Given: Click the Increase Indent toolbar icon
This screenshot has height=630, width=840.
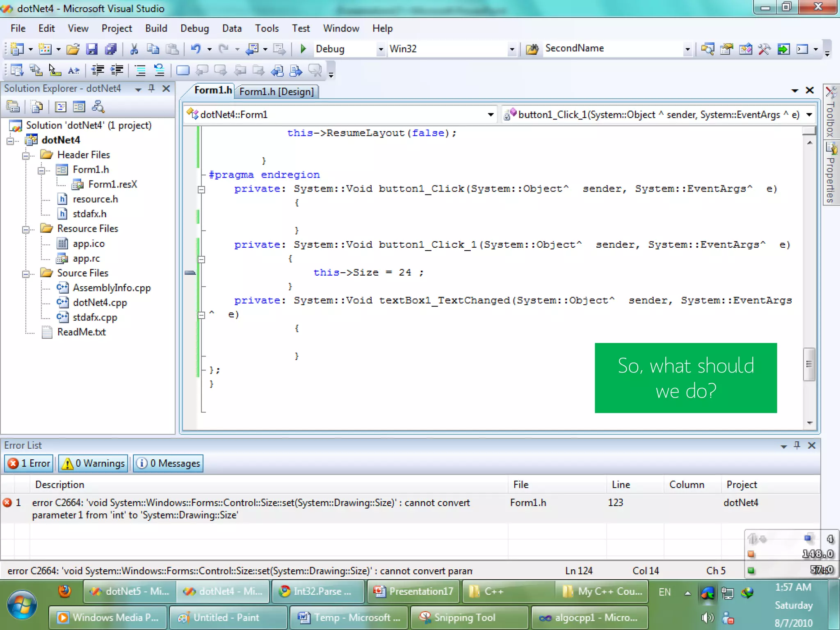Looking at the screenshot, I should (117, 71).
